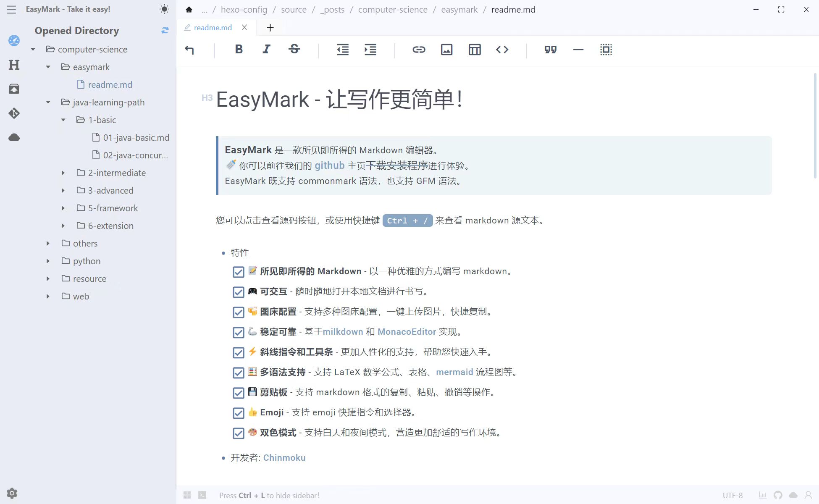
Task: Click the chart statistics icon in status bar
Action: pyautogui.click(x=763, y=495)
